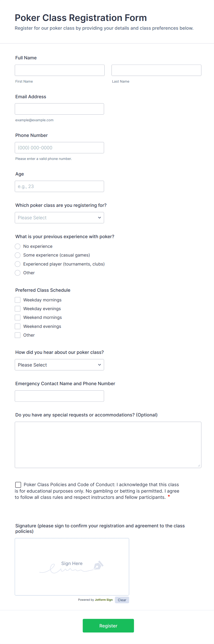Tick the Weekend evenings checkbox
The image size is (214, 644).
tap(17, 326)
